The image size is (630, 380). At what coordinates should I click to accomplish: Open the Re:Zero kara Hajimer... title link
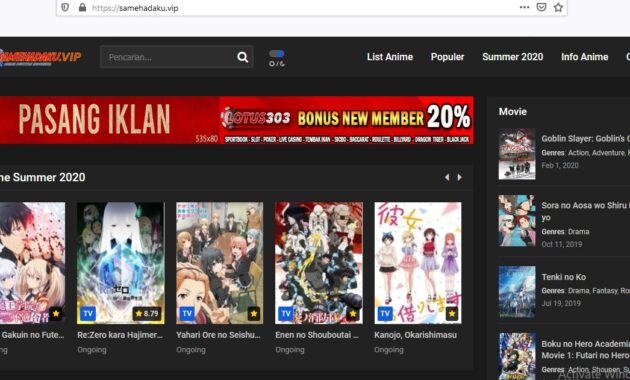[x=120, y=335]
